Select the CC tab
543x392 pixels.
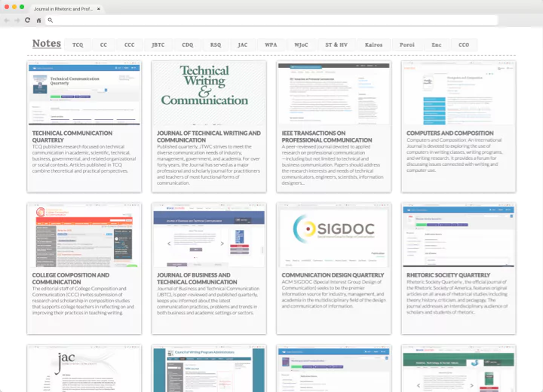coord(103,44)
